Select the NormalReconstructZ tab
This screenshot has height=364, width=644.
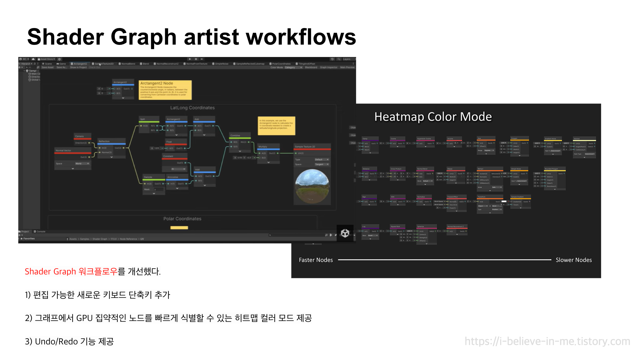pyautogui.click(x=166, y=64)
